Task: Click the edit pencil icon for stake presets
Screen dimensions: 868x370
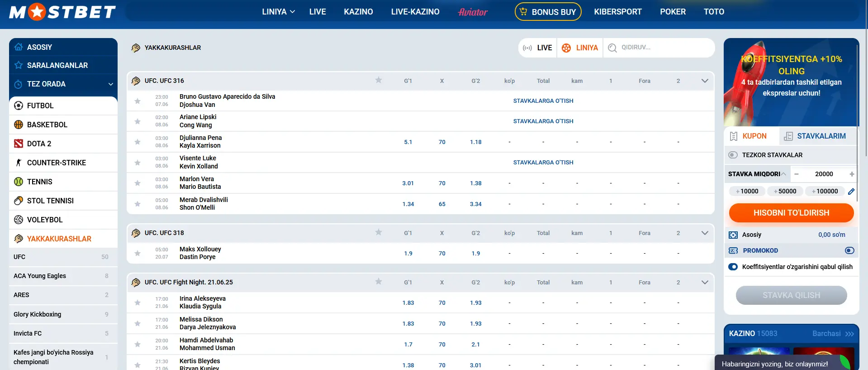Action: [851, 191]
